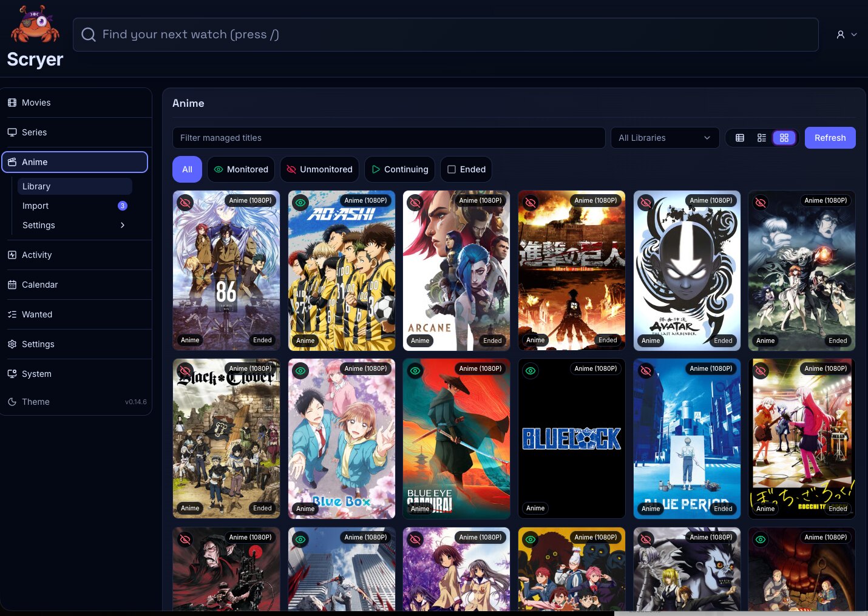Image resolution: width=868 pixels, height=616 pixels.
Task: Click Ended badge on Attack on Titan
Action: (608, 340)
